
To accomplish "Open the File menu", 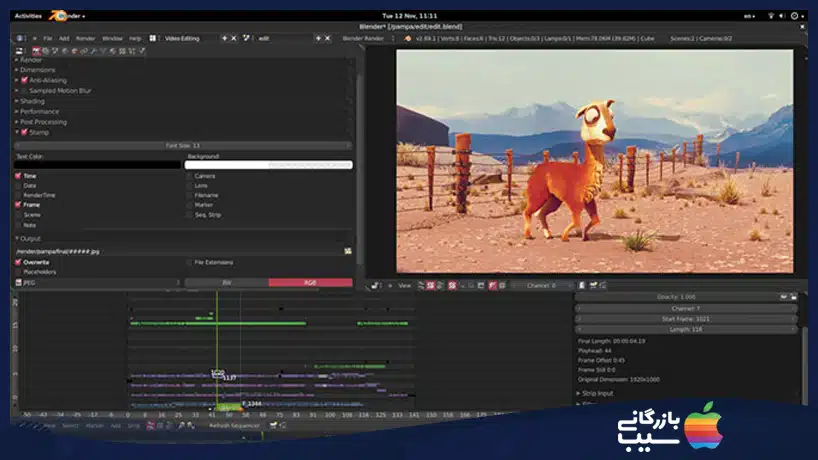I will (x=47, y=38).
